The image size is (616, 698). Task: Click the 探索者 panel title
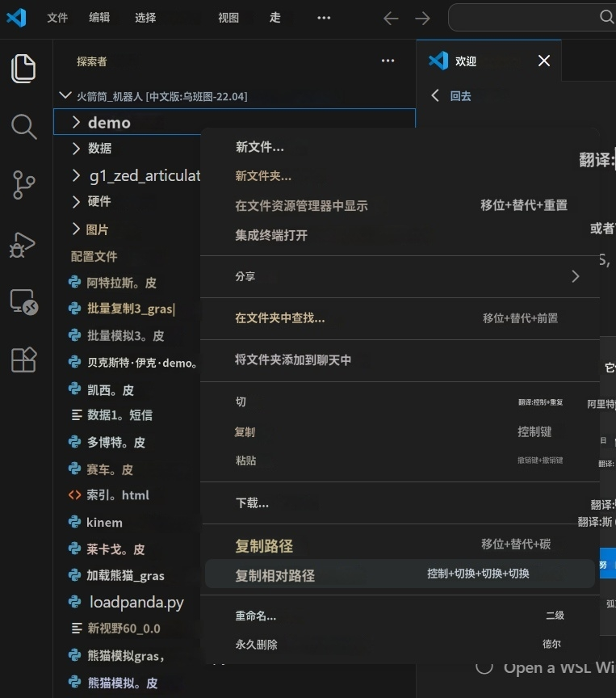91,61
